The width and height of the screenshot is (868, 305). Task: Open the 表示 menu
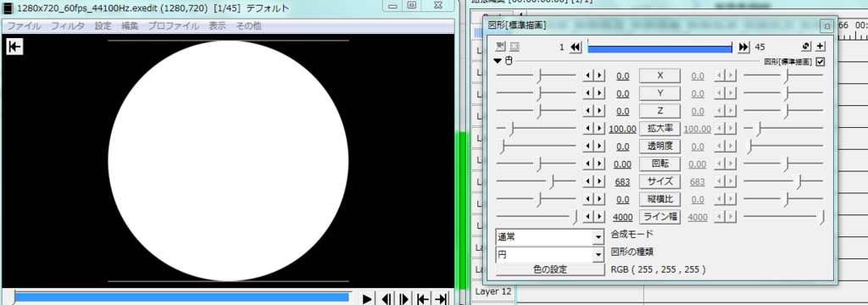click(x=217, y=26)
